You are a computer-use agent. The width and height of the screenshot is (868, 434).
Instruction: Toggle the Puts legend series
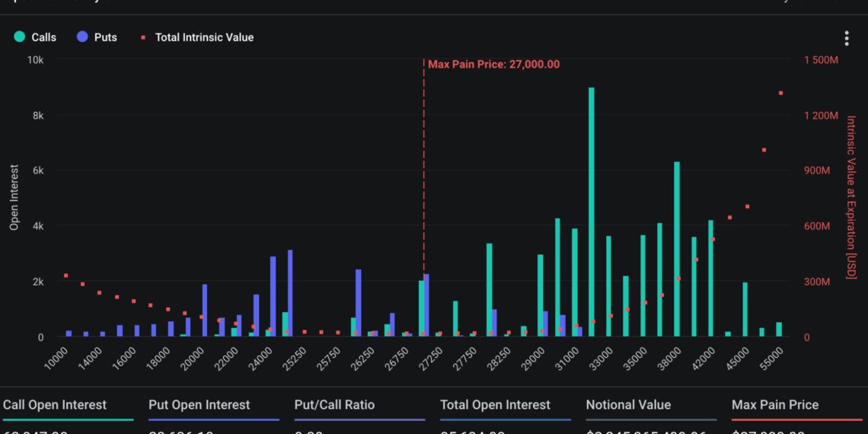(97, 37)
